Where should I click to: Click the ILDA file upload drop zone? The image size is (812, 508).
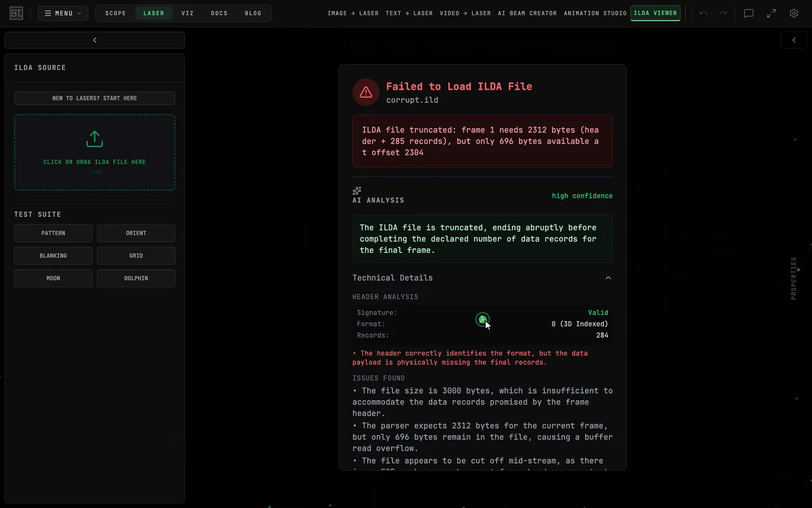[95, 152]
